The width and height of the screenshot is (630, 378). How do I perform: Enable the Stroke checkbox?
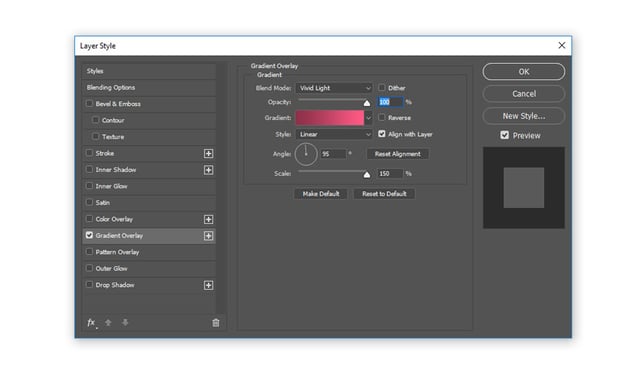(x=89, y=153)
